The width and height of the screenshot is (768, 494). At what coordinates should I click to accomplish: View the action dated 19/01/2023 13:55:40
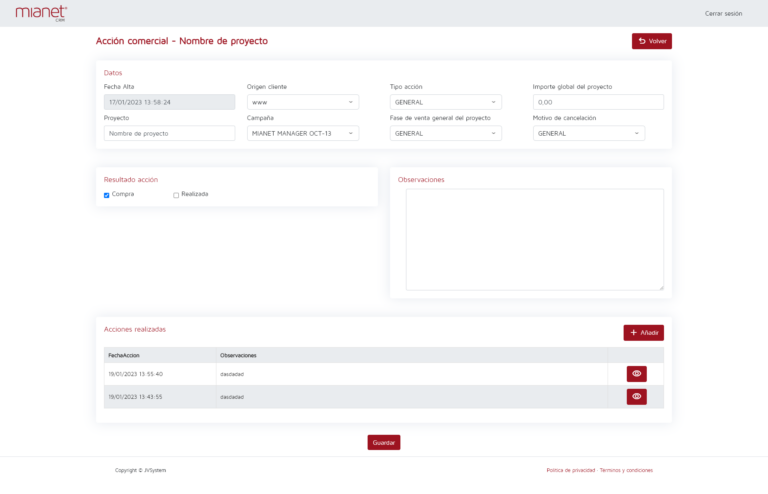(x=636, y=374)
